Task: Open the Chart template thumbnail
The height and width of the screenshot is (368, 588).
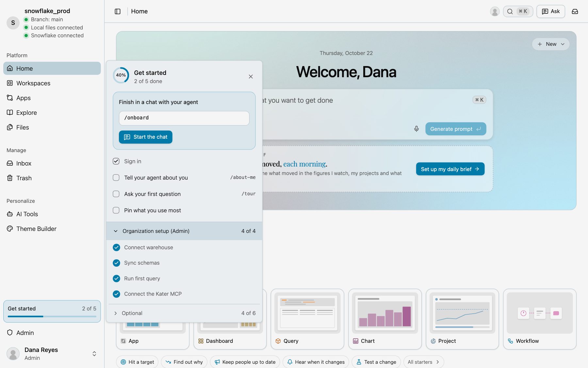Action: [x=385, y=313]
